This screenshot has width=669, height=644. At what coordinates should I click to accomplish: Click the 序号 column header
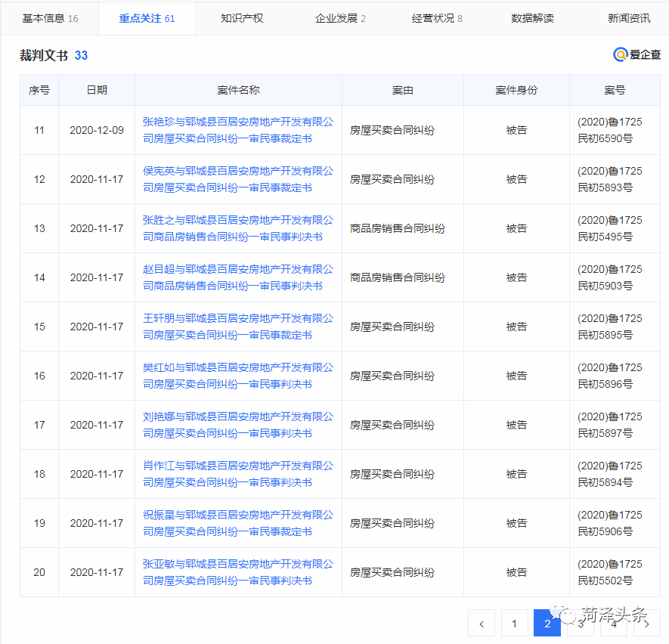tap(39, 90)
